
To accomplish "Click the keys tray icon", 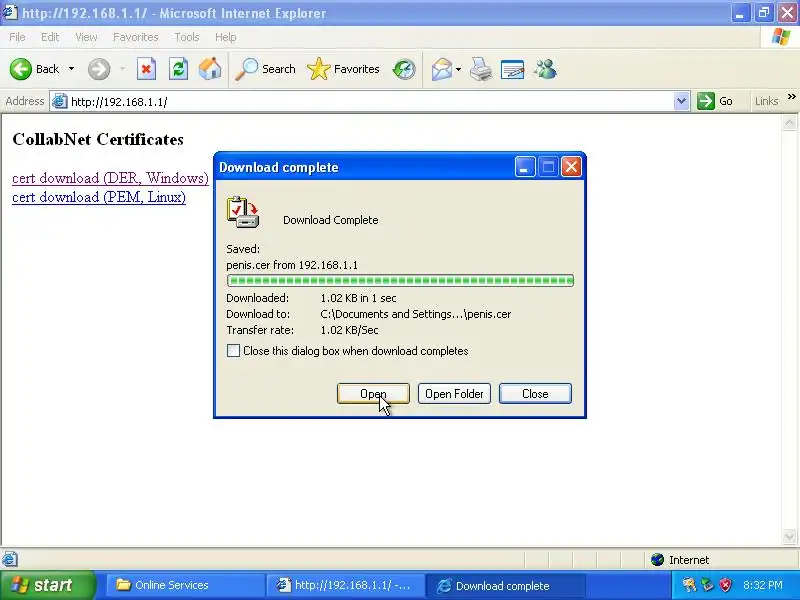I will (x=689, y=585).
